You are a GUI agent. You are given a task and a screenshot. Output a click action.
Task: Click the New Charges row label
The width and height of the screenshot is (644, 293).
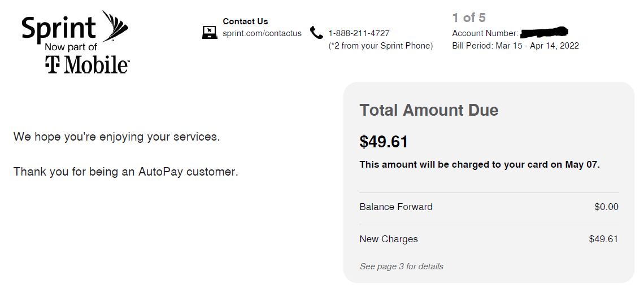pos(389,239)
